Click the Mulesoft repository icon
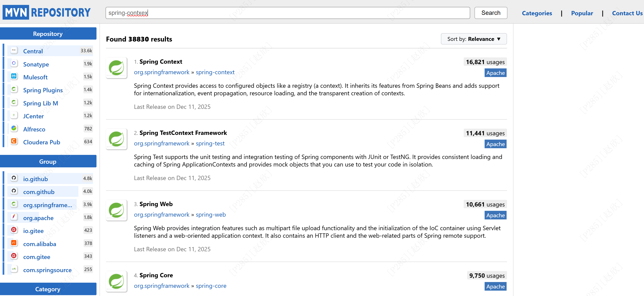 14,76
